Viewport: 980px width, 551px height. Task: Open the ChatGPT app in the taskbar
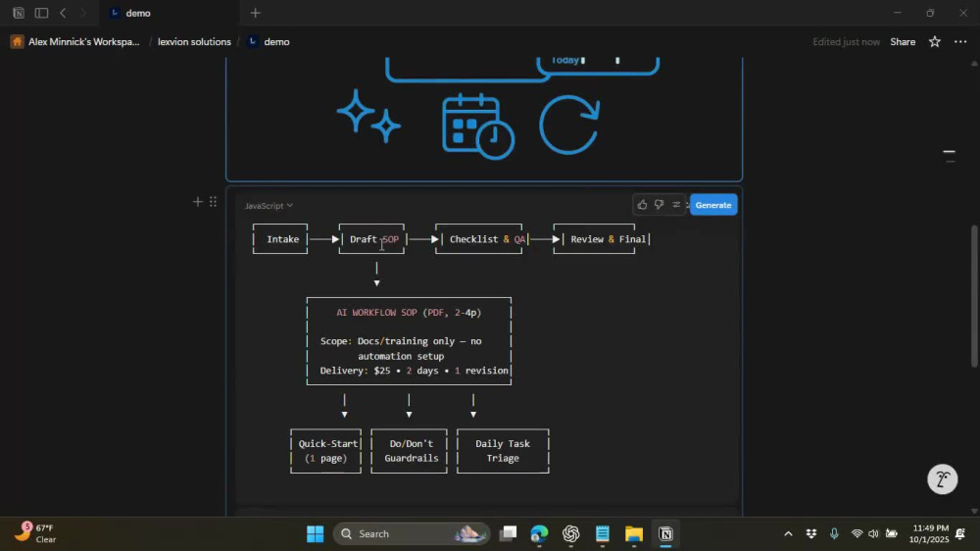pos(570,533)
